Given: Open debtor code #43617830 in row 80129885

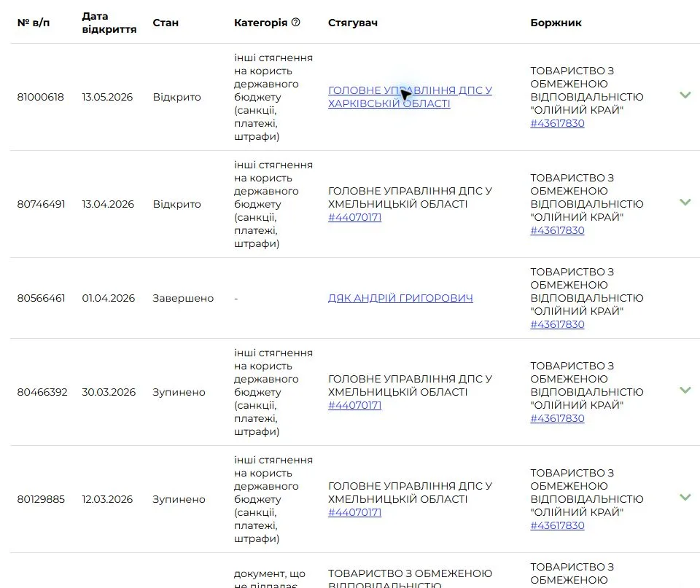Looking at the screenshot, I should tap(557, 525).
